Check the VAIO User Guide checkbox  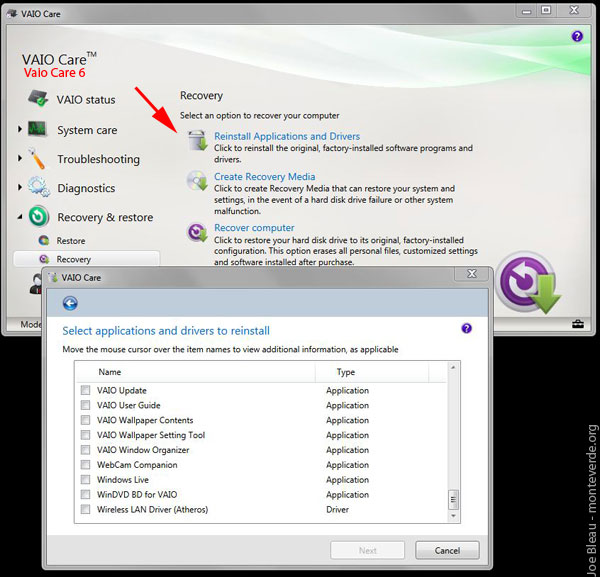point(85,405)
